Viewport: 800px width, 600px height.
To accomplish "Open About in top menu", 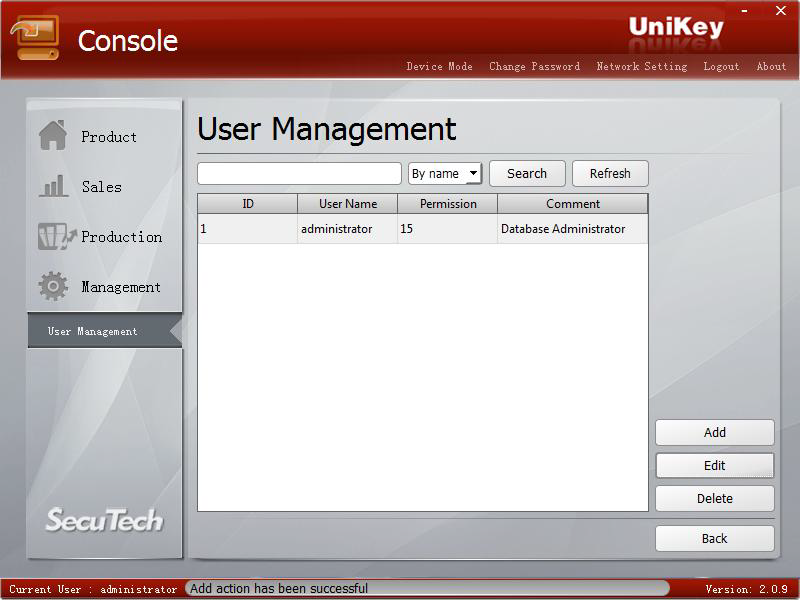I will click(771, 66).
